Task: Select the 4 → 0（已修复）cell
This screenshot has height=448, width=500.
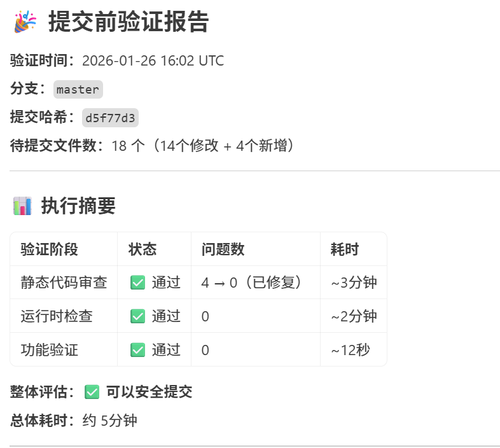Action: pos(256,283)
